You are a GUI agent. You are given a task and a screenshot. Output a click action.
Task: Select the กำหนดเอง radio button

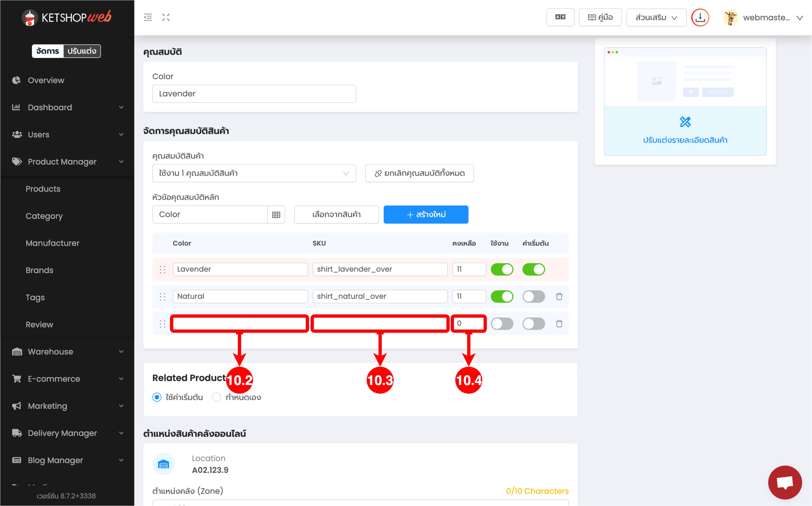pyautogui.click(x=217, y=397)
